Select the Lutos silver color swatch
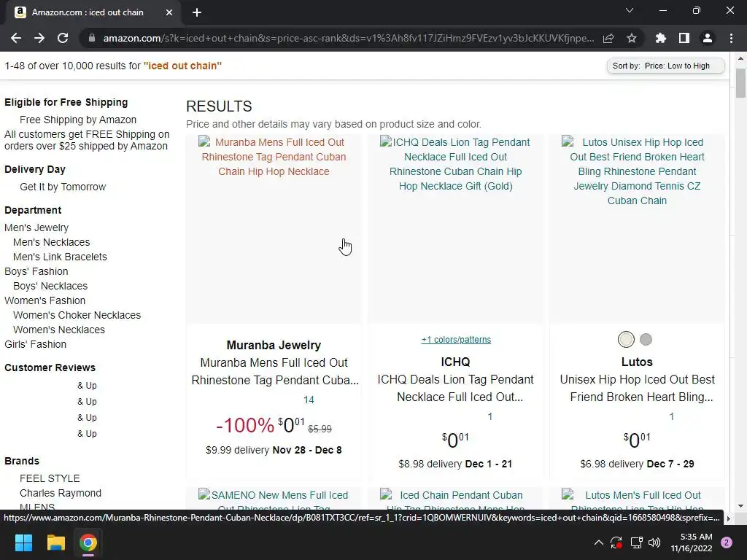The image size is (747, 560). pos(646,340)
